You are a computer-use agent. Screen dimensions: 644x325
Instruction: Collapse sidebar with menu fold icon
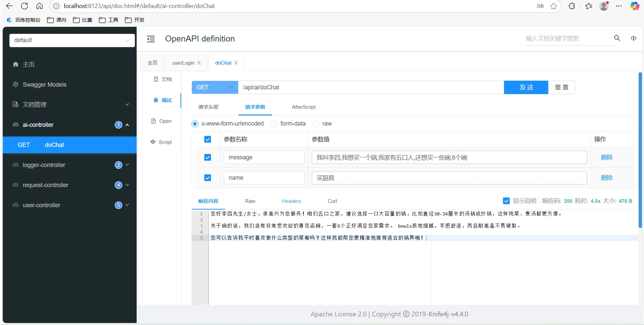(151, 39)
